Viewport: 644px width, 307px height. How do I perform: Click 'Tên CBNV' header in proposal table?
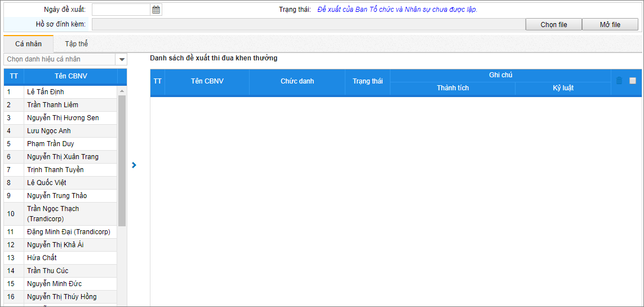pos(207,81)
